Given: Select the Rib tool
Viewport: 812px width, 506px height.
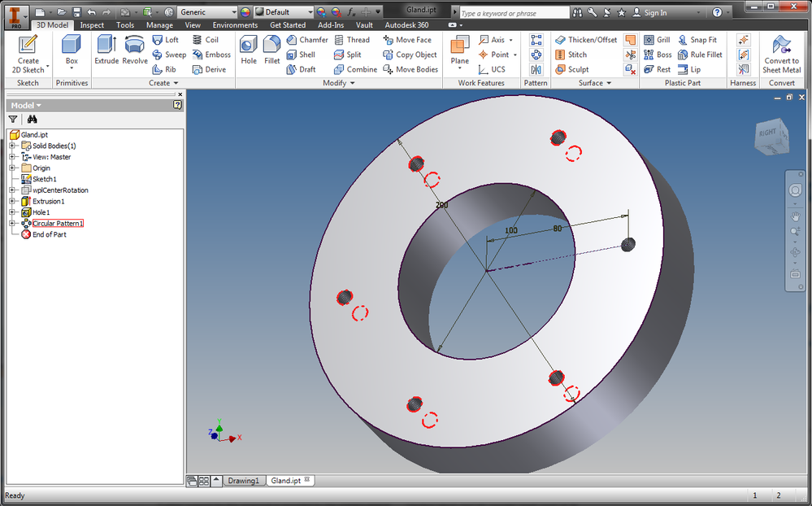Looking at the screenshot, I should click(164, 69).
